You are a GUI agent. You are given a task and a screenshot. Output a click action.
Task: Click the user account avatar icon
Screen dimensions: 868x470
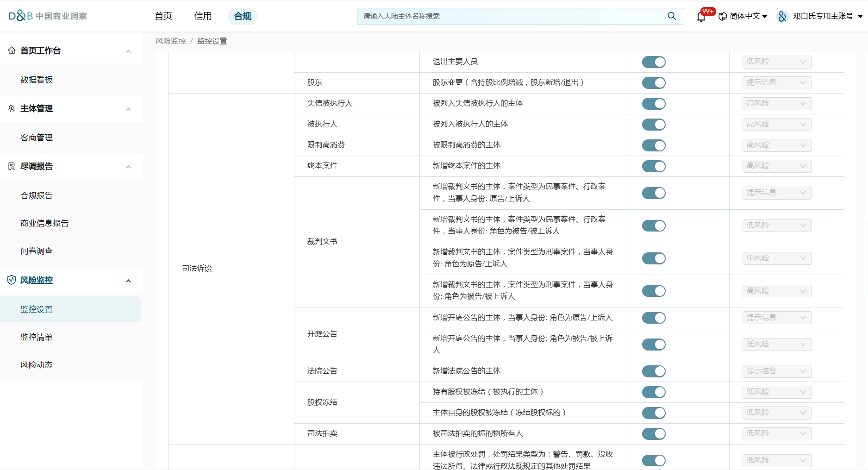[x=782, y=16]
